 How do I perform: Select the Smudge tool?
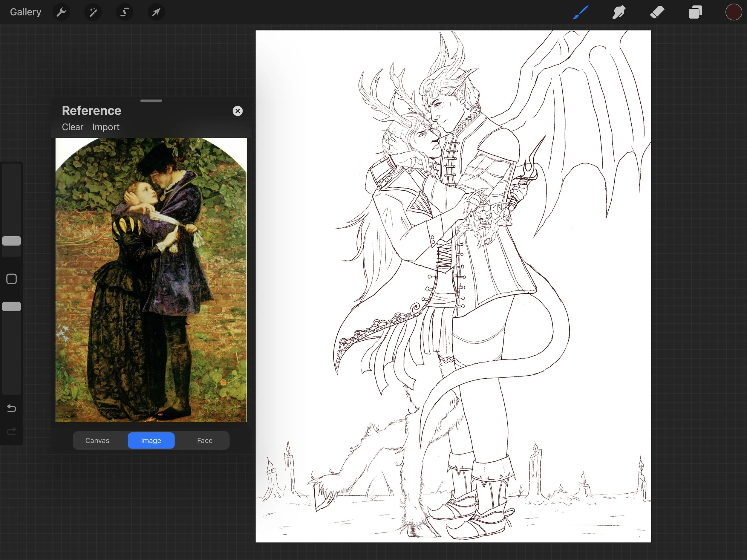click(619, 13)
